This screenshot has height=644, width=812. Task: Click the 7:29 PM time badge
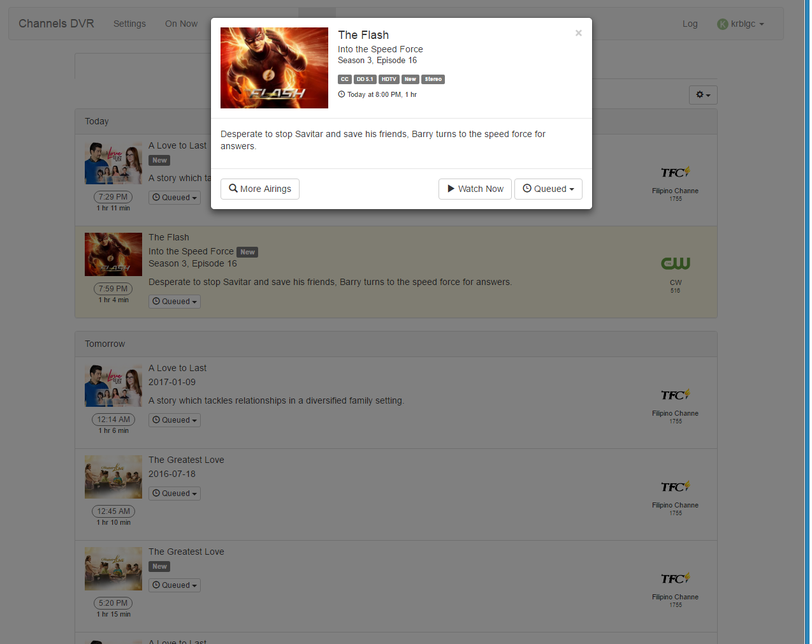point(113,197)
